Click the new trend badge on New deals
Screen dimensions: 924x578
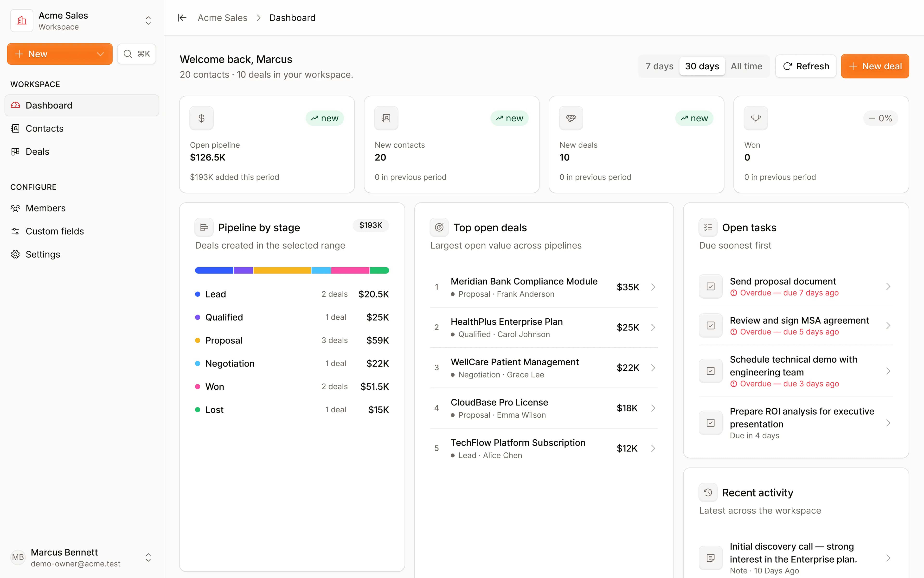pyautogui.click(x=694, y=118)
